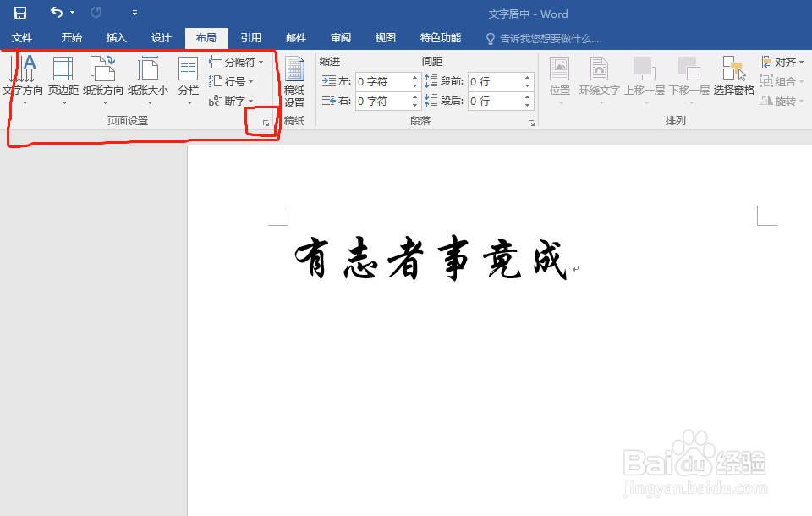
Task: Decrease the right indent value
Action: pos(414,105)
